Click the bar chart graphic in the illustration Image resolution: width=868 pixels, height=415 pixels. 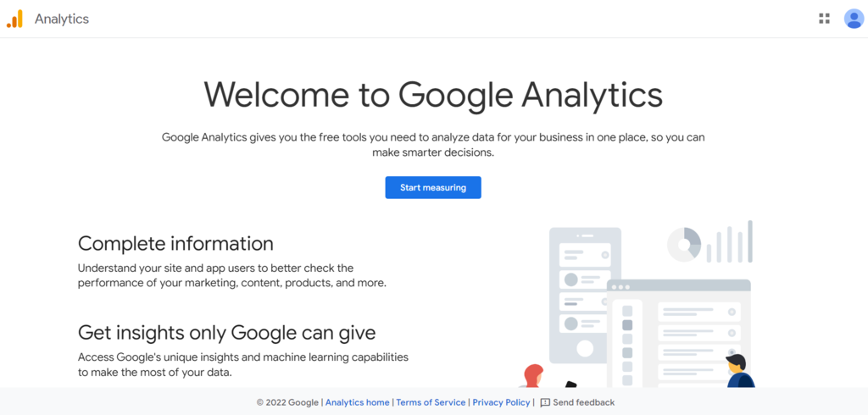click(730, 242)
